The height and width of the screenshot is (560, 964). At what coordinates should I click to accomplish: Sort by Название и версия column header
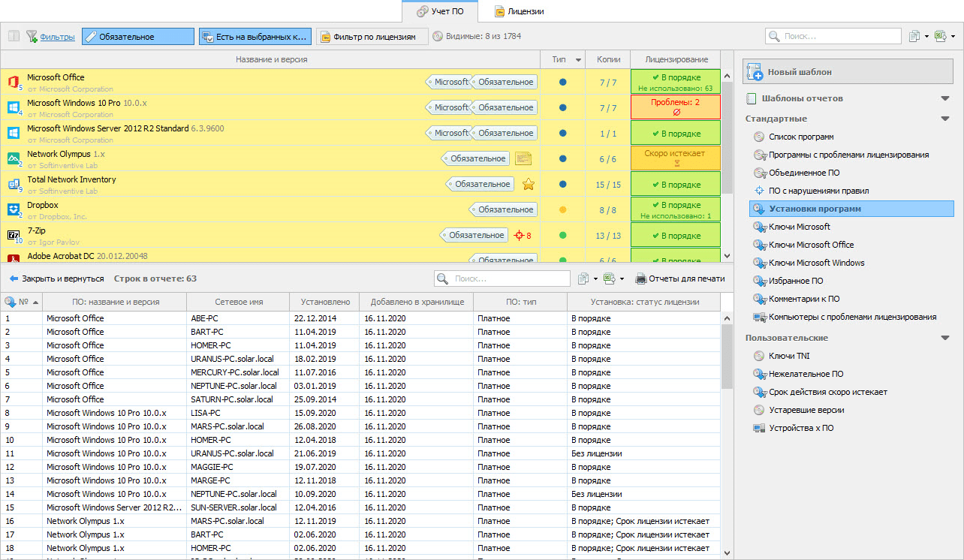[x=271, y=59]
